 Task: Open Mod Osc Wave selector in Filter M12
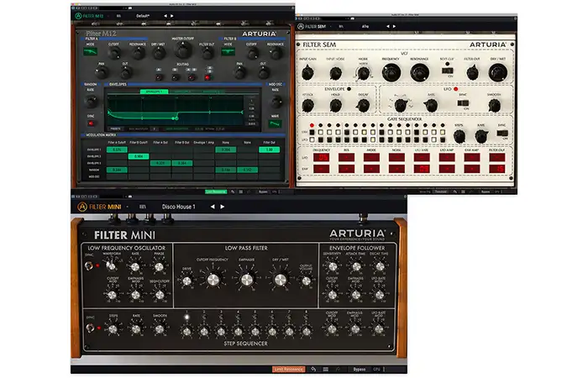[x=276, y=123]
